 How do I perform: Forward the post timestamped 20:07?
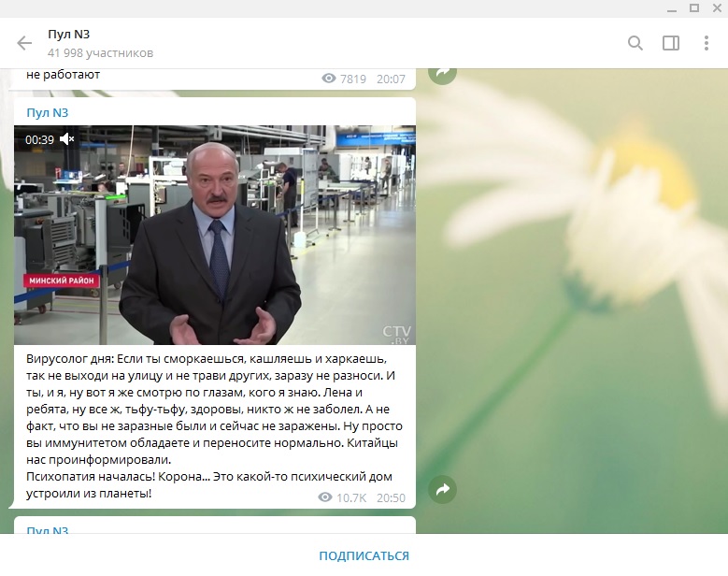pos(443,72)
